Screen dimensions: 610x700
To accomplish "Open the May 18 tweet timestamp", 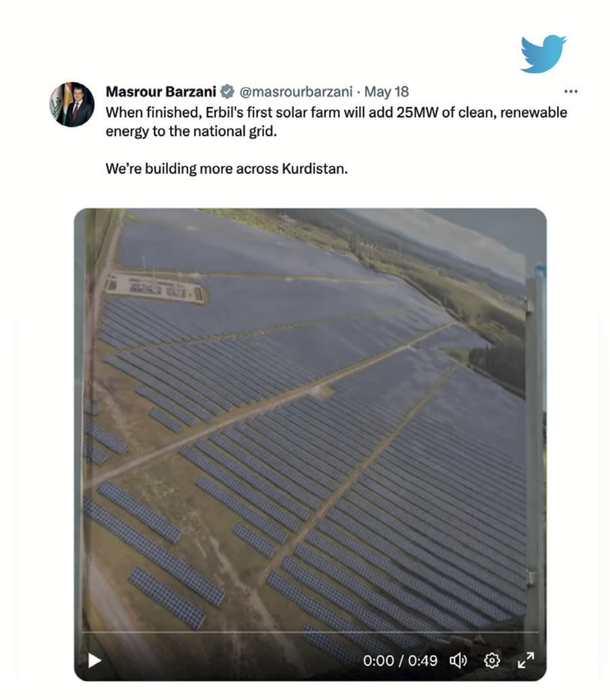I will pyautogui.click(x=386, y=92).
